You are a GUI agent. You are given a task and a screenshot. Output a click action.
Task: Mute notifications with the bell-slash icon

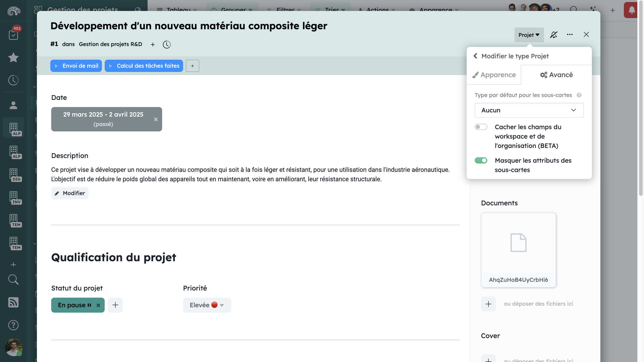[x=554, y=35]
